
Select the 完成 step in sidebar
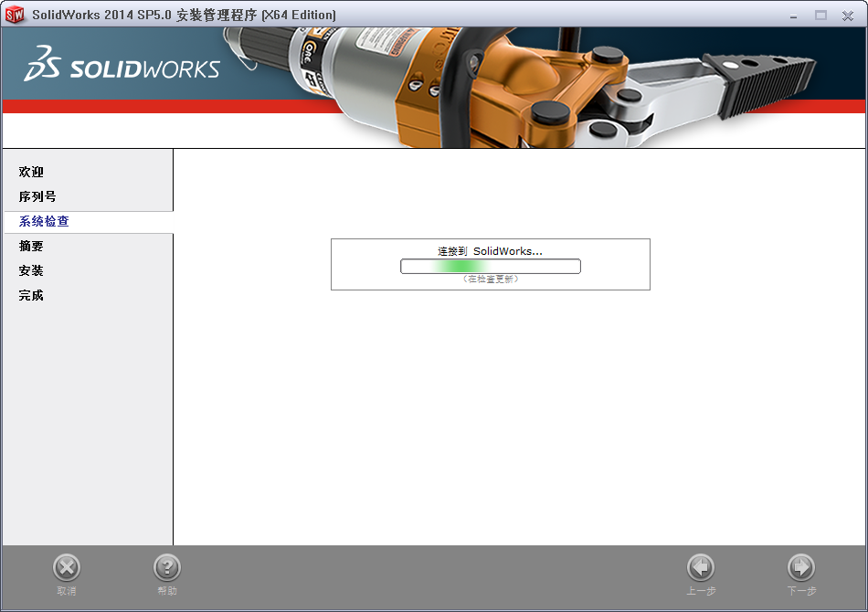[x=31, y=295]
